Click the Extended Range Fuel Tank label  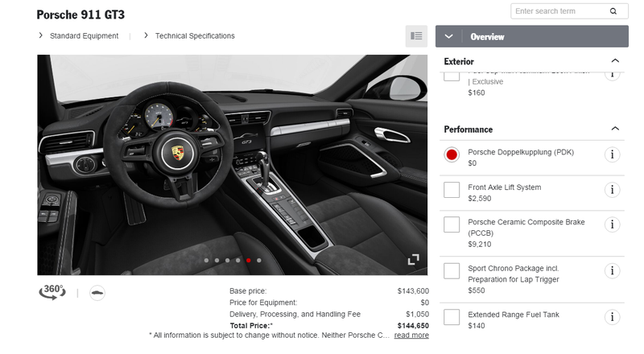click(x=514, y=315)
